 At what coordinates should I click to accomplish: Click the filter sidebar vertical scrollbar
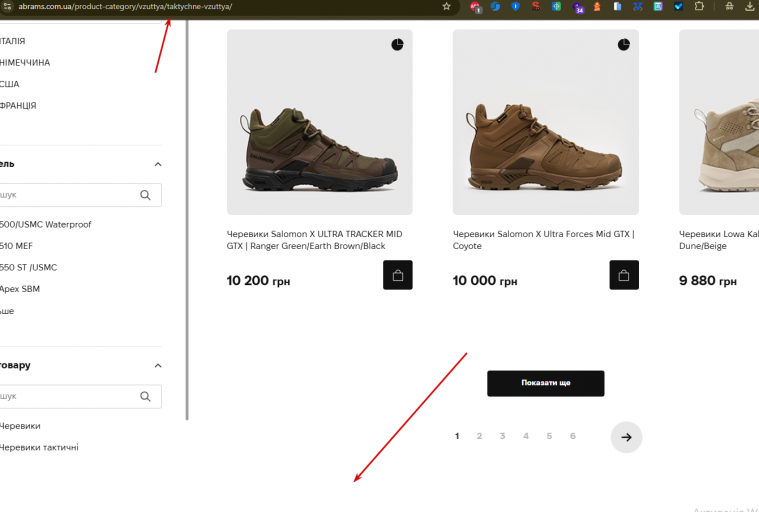(x=187, y=220)
